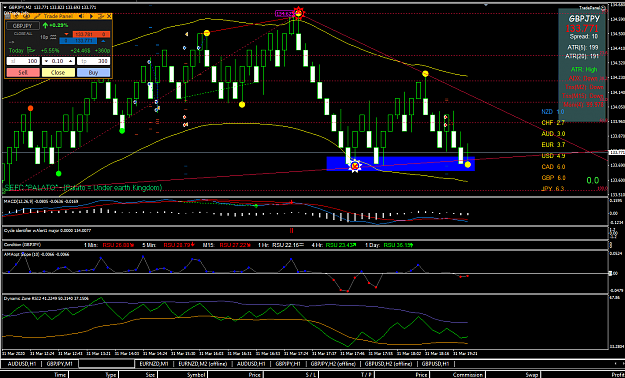
Task: Click the red bid price box 133.781
Action: coord(91,34)
